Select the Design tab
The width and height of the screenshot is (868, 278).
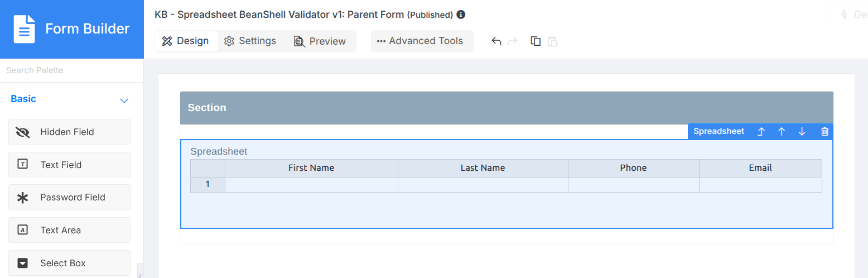186,41
